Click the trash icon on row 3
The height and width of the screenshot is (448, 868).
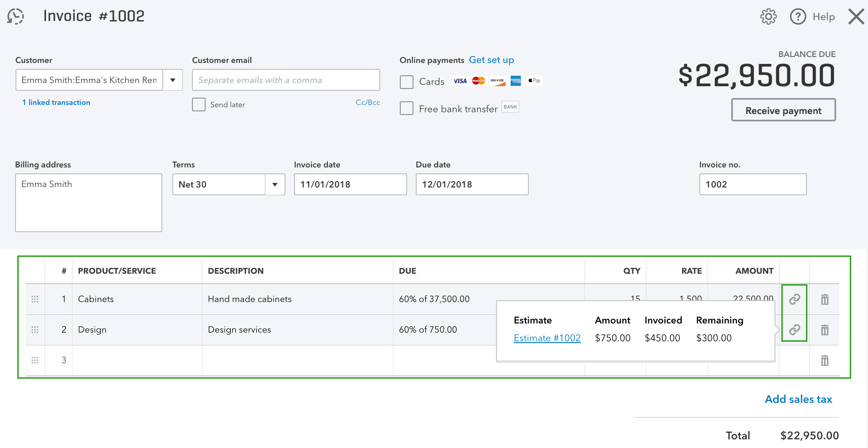click(x=824, y=360)
